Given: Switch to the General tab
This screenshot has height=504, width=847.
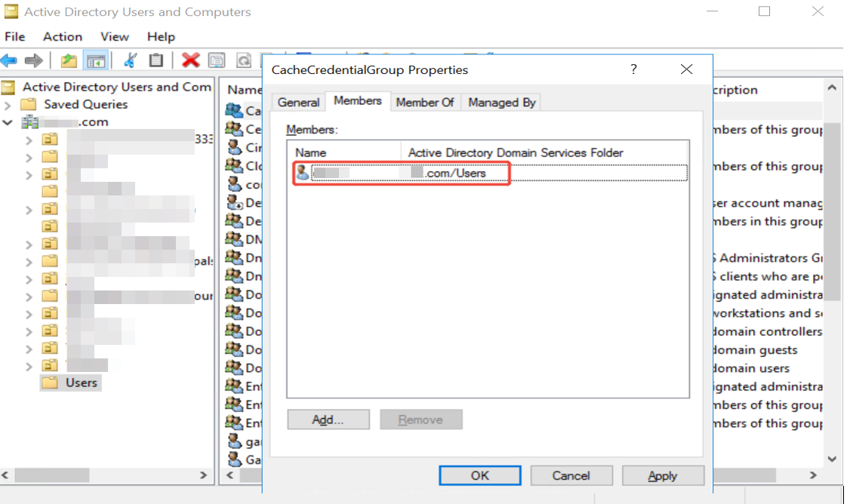Looking at the screenshot, I should pyautogui.click(x=298, y=103).
